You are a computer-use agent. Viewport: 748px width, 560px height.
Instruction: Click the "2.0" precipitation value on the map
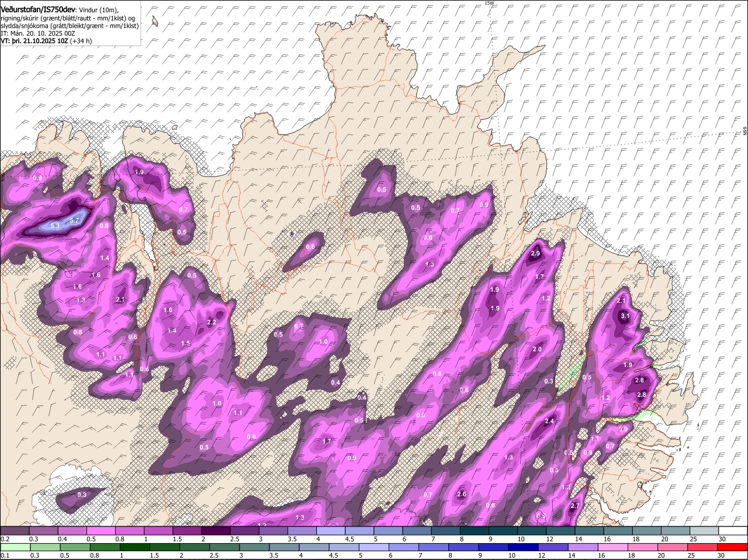[538, 350]
